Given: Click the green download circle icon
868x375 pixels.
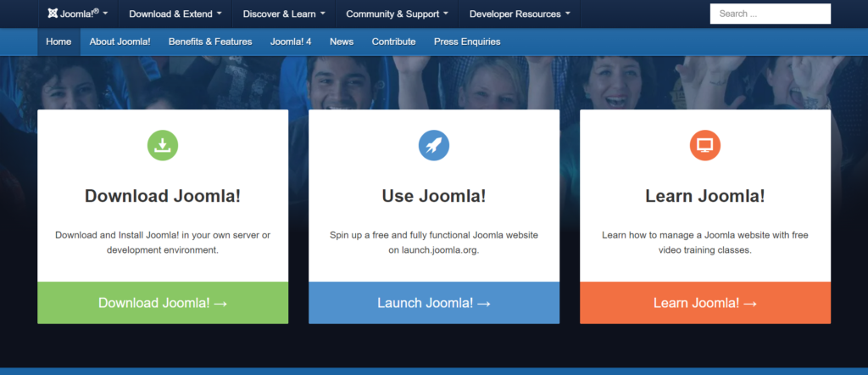Looking at the screenshot, I should pos(163,146).
